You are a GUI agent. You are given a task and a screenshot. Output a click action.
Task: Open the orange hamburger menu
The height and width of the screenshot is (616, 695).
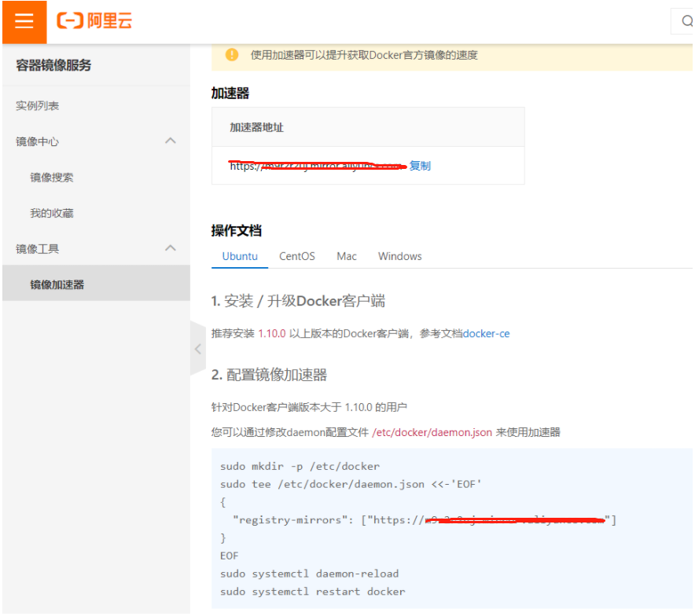(x=24, y=21)
